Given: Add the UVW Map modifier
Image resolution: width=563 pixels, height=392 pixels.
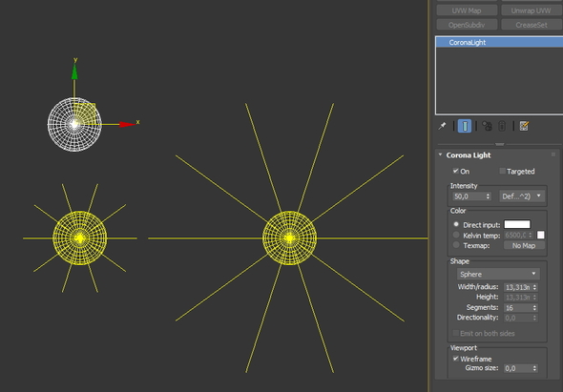Looking at the screenshot, I should click(x=467, y=10).
